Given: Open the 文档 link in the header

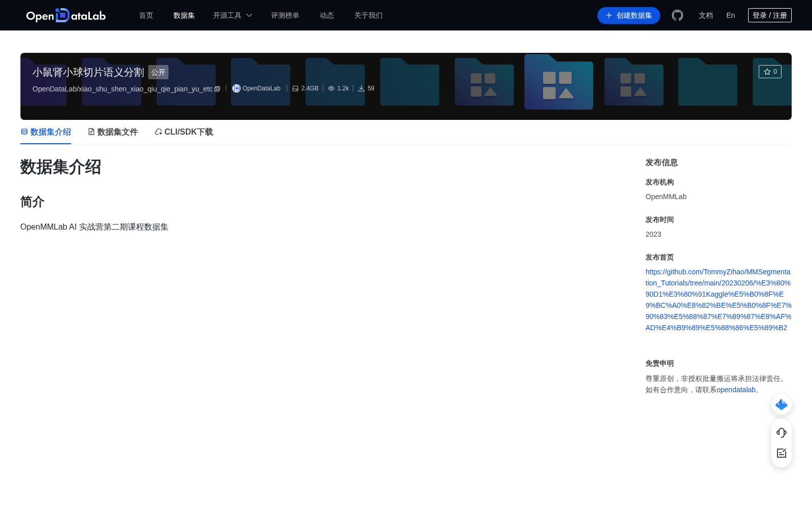Looking at the screenshot, I should [x=706, y=15].
